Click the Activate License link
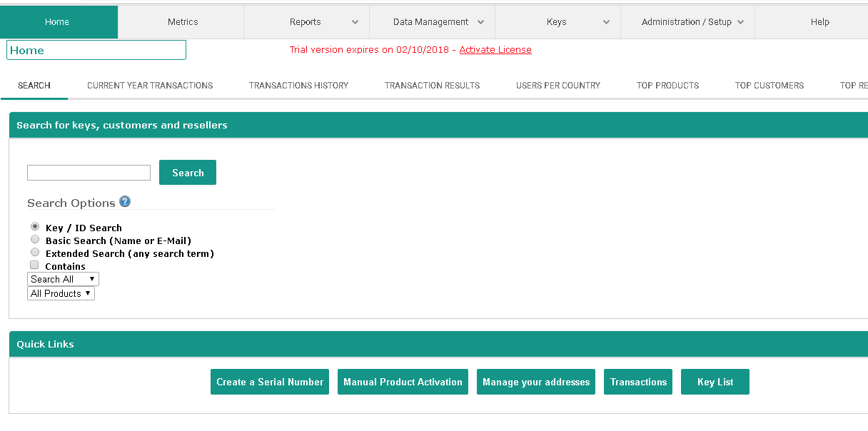The image size is (868, 431). [495, 50]
